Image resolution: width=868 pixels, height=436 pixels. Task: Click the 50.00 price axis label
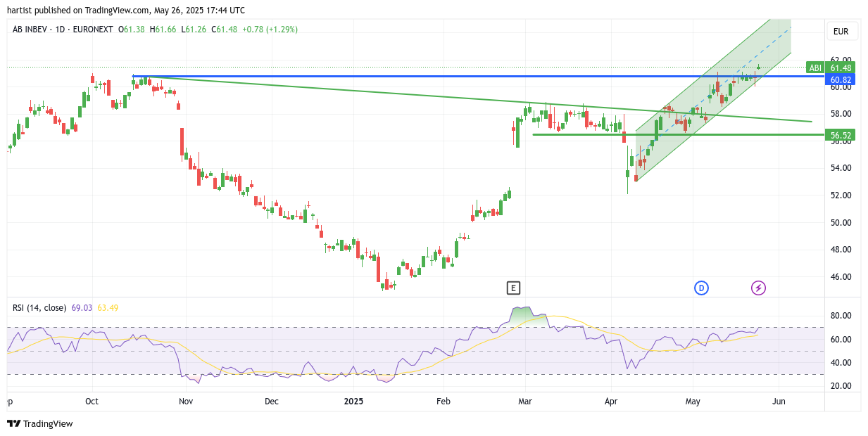[x=841, y=223]
